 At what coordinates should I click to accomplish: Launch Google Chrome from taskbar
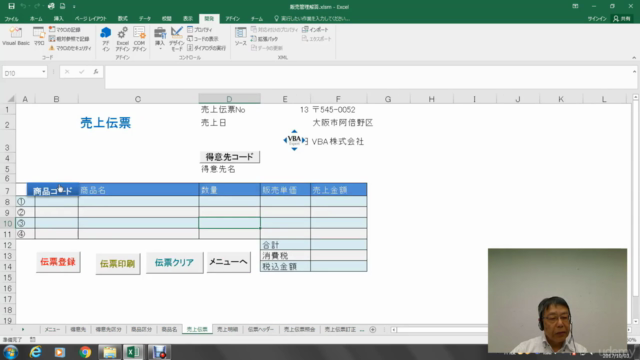pos(85,352)
